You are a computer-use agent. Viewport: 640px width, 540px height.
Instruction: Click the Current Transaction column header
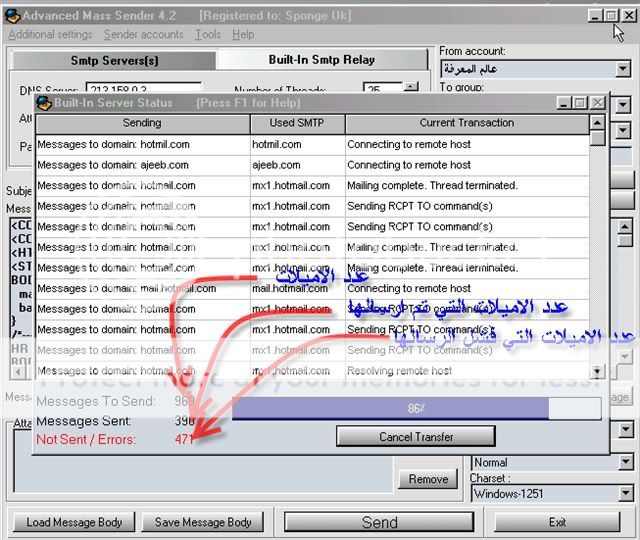pyautogui.click(x=467, y=124)
